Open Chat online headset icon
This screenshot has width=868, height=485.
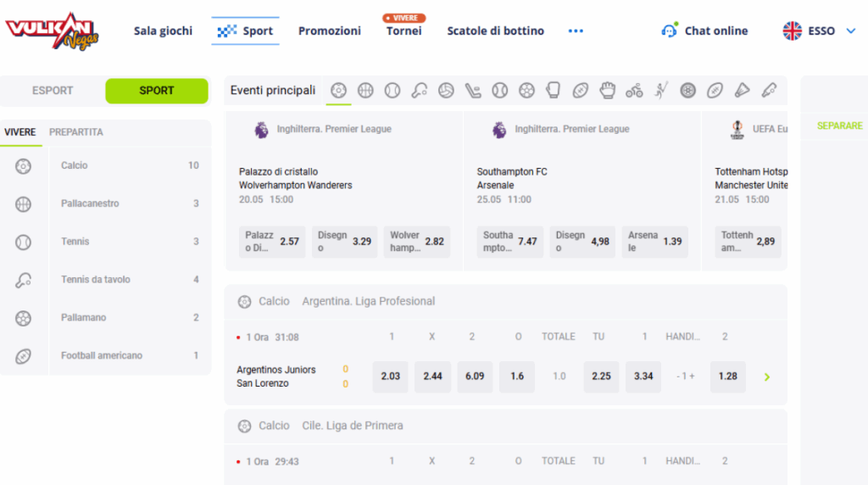coord(670,31)
